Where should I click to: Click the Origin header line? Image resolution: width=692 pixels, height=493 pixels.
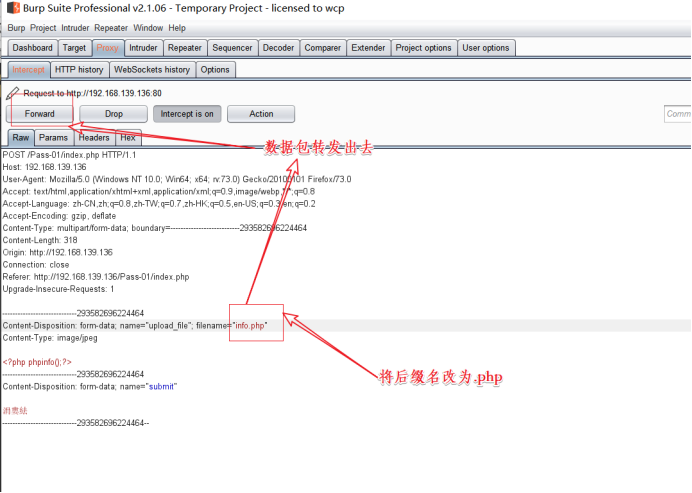click(57, 252)
